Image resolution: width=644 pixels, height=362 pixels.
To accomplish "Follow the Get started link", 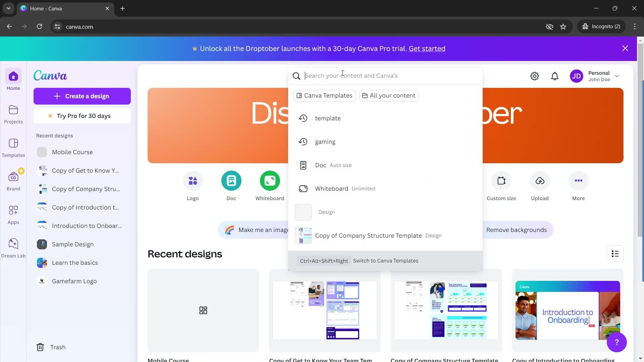I will [427, 49].
